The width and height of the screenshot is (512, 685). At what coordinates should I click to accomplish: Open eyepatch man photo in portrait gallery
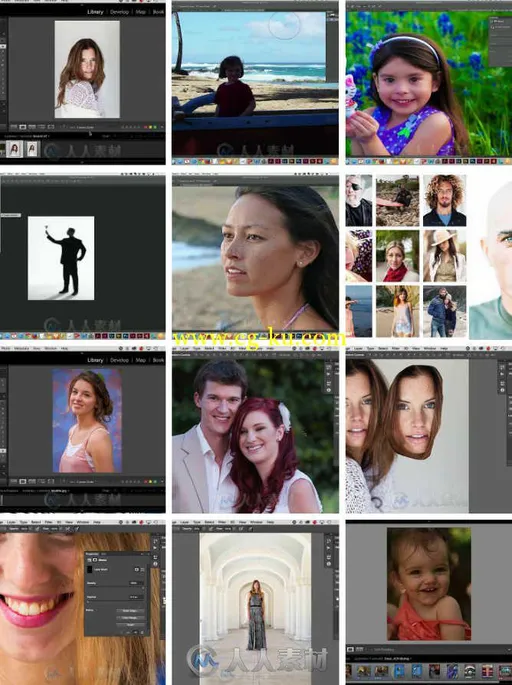coord(359,201)
